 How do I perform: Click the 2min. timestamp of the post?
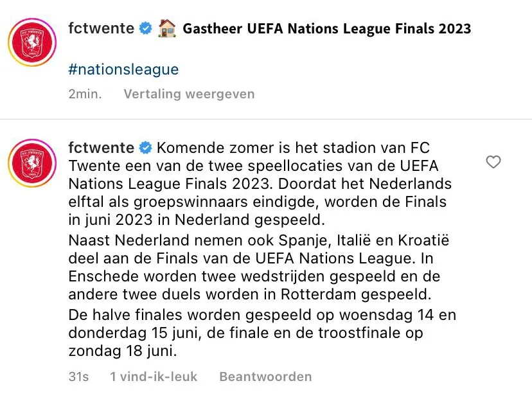(84, 93)
